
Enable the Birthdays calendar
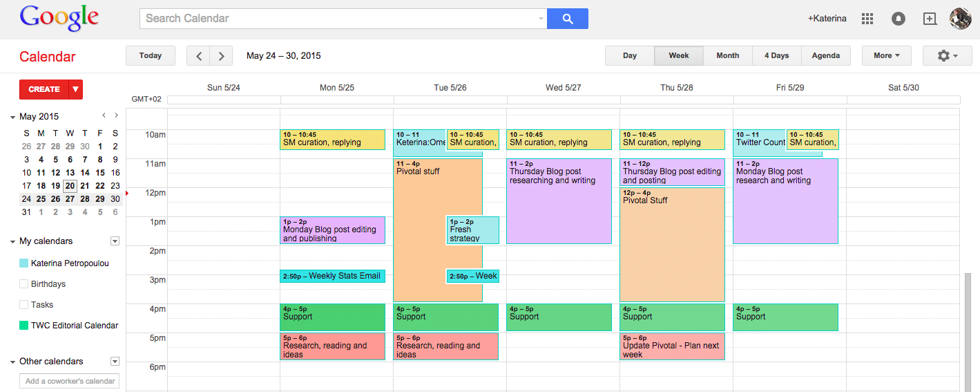coord(24,284)
